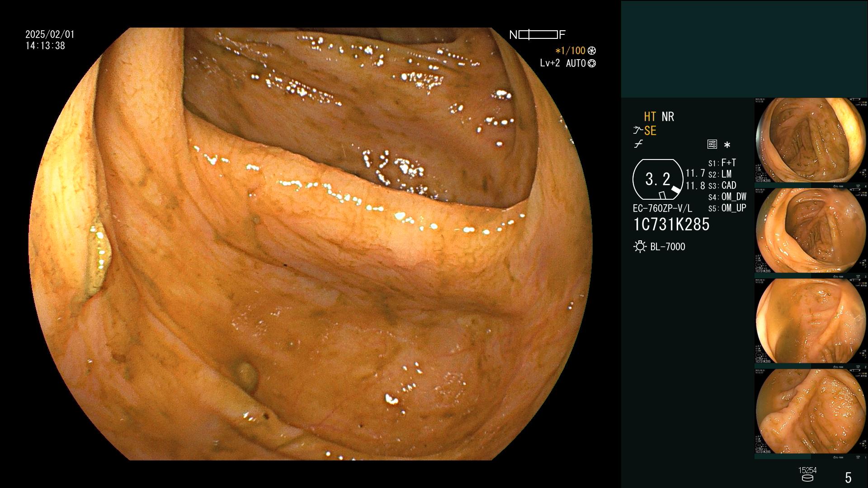The width and height of the screenshot is (868, 488).
Task: Click the tone curve icon below SE
Action: pyautogui.click(x=638, y=144)
